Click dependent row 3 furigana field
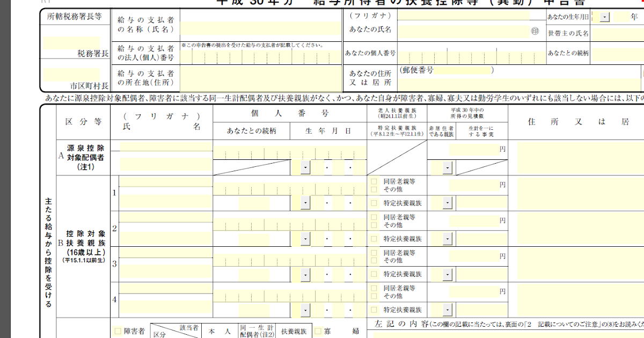644x338 pixels. coord(166,252)
